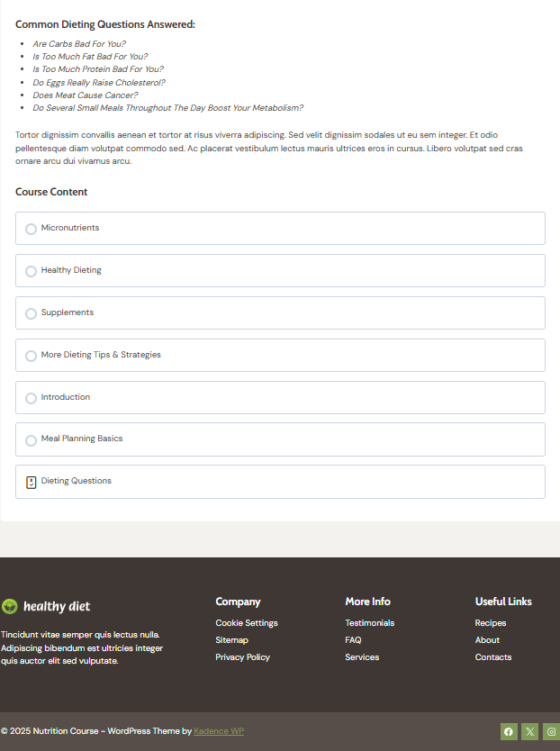Open Cookie Settings in Company column

tap(247, 622)
